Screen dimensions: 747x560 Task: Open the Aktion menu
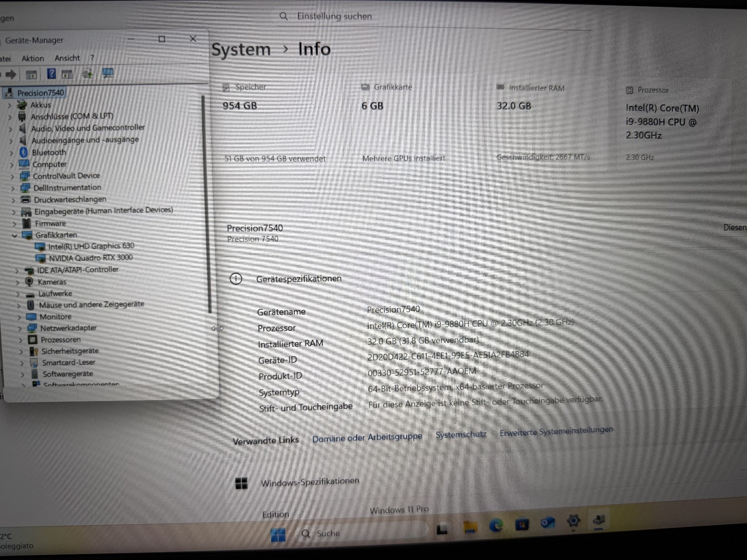tap(33, 58)
